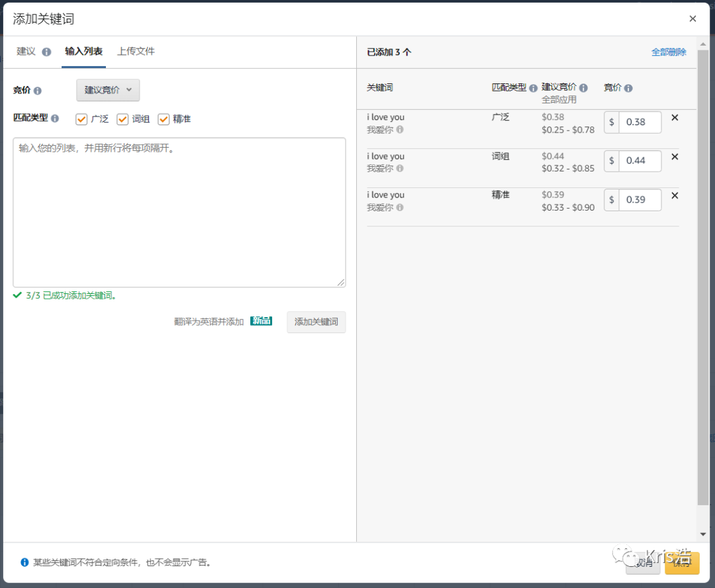Delete the 精准 match keyword entry

(x=675, y=195)
